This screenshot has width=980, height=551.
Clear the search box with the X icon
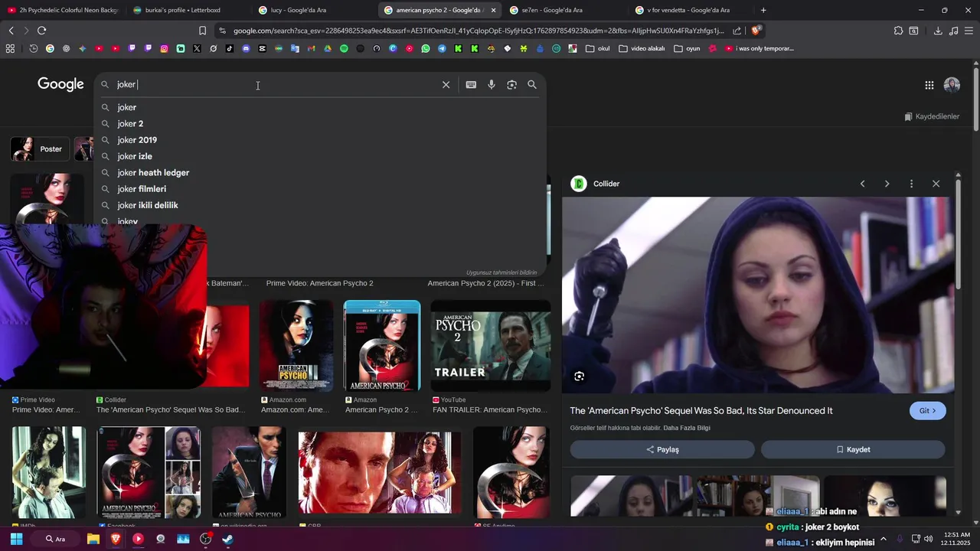click(x=446, y=85)
